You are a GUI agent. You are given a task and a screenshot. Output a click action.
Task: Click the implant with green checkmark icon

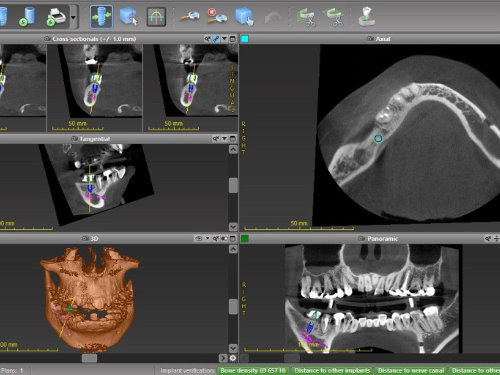point(27,16)
